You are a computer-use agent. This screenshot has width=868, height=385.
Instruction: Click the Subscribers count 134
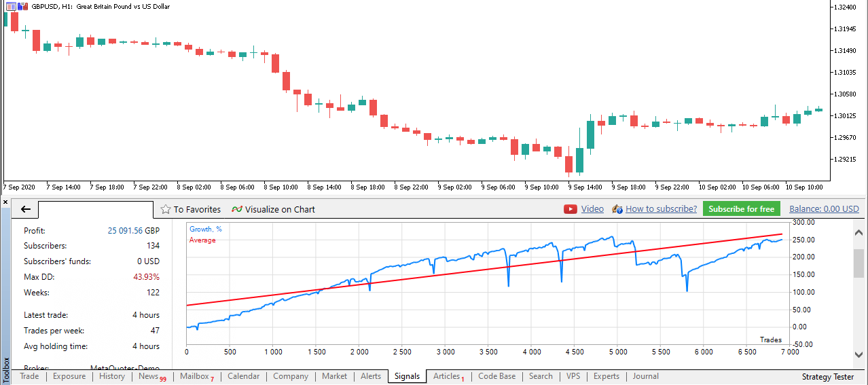click(x=153, y=246)
